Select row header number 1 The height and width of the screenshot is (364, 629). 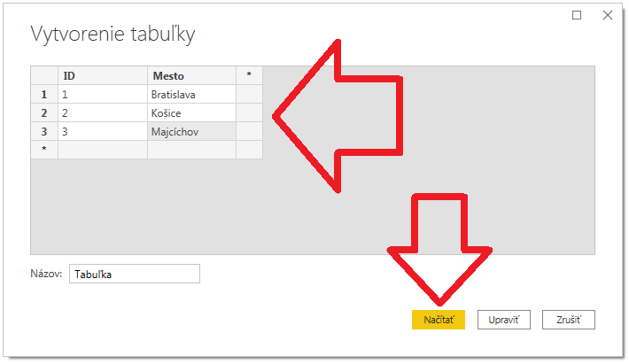44,95
